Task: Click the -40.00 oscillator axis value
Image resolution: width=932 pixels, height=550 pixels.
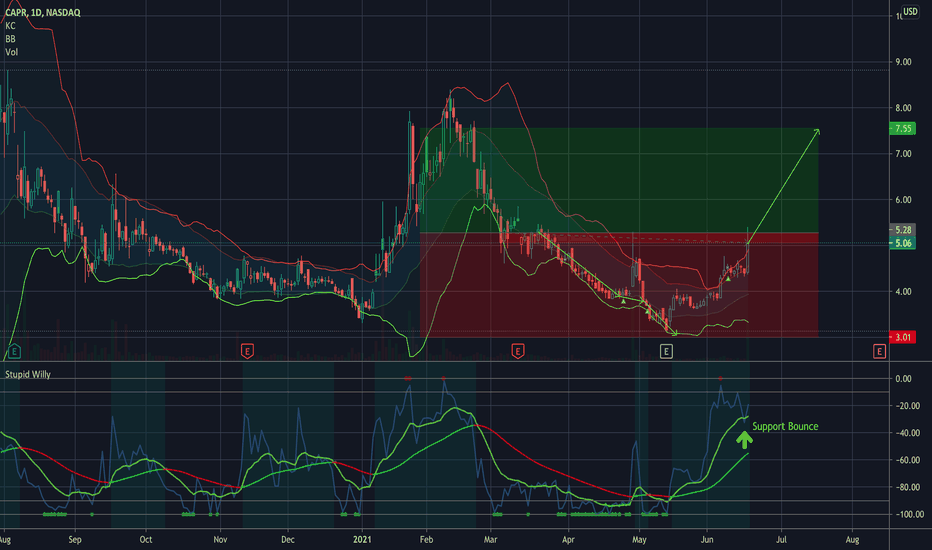Action: pyautogui.click(x=908, y=433)
